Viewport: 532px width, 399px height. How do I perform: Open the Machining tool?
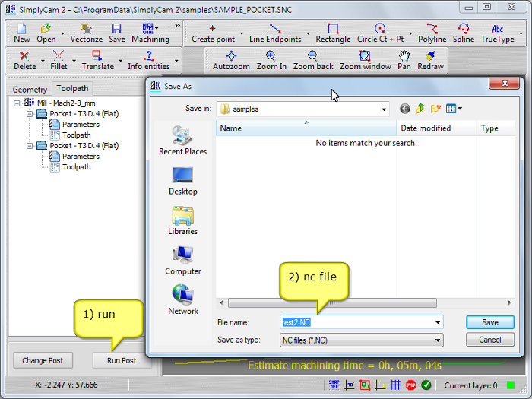point(150,33)
